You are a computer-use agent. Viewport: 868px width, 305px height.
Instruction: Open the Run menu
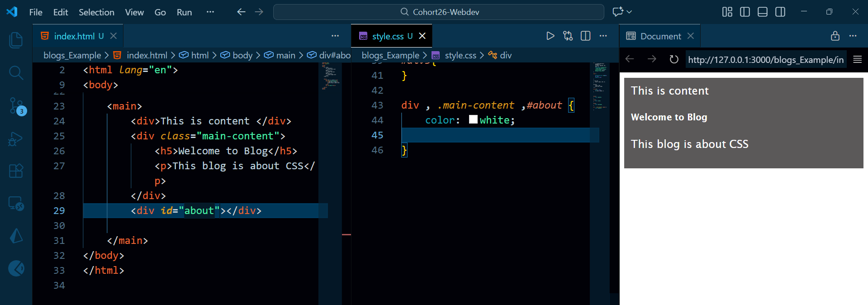pos(184,12)
